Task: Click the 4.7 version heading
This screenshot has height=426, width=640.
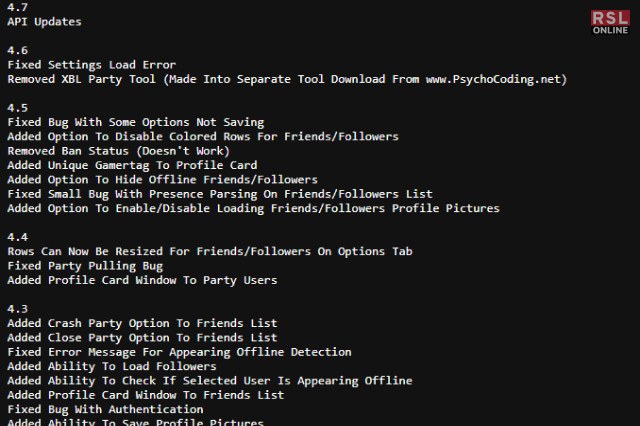Action: pos(17,7)
